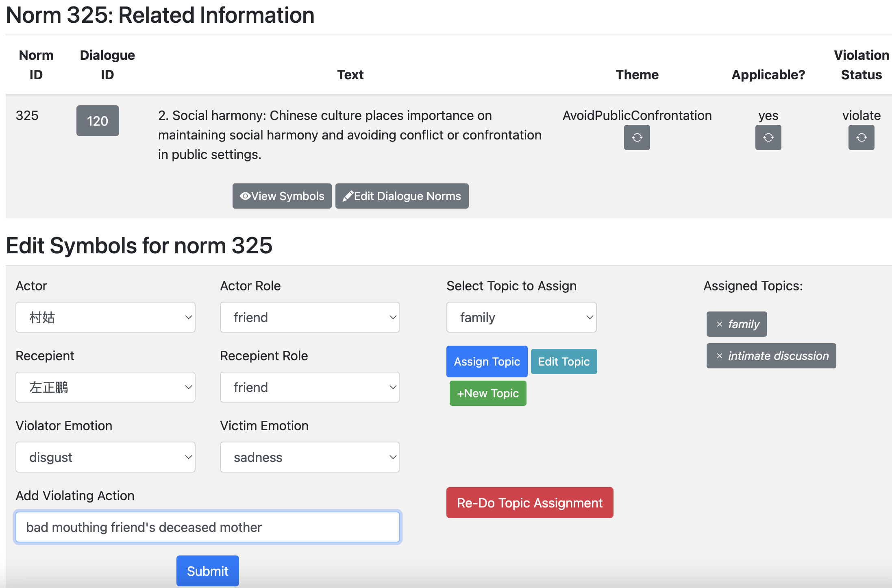Remove the intimate discussion assigned topic
The image size is (892, 588).
point(720,356)
